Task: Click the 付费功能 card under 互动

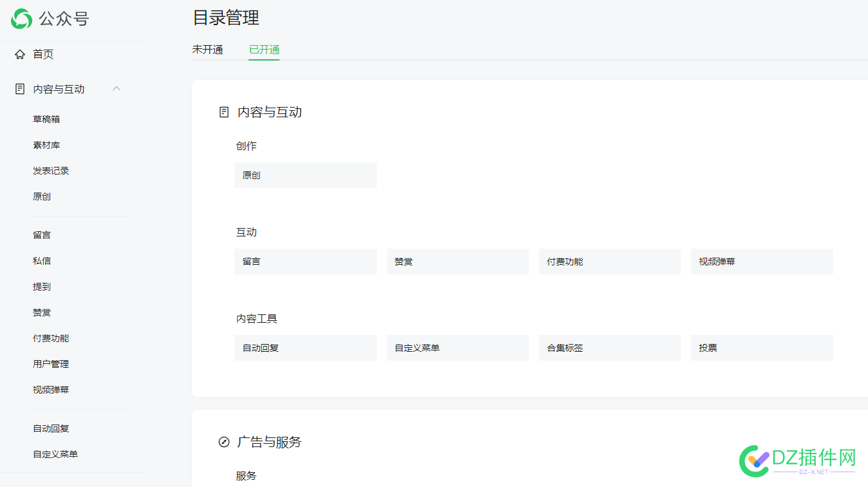Action: point(610,262)
